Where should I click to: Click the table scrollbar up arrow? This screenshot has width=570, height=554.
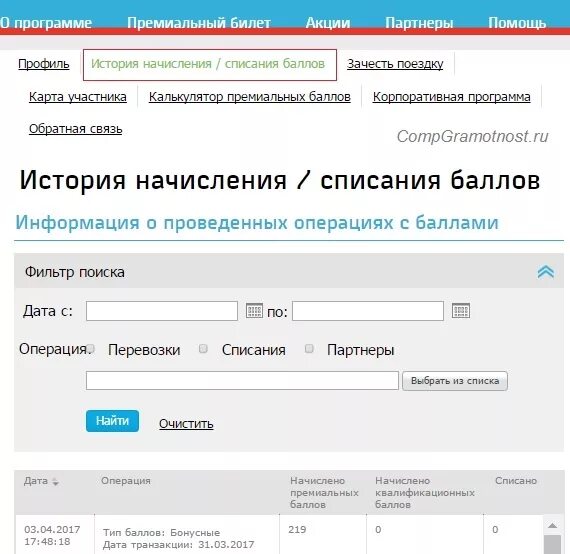(552, 525)
